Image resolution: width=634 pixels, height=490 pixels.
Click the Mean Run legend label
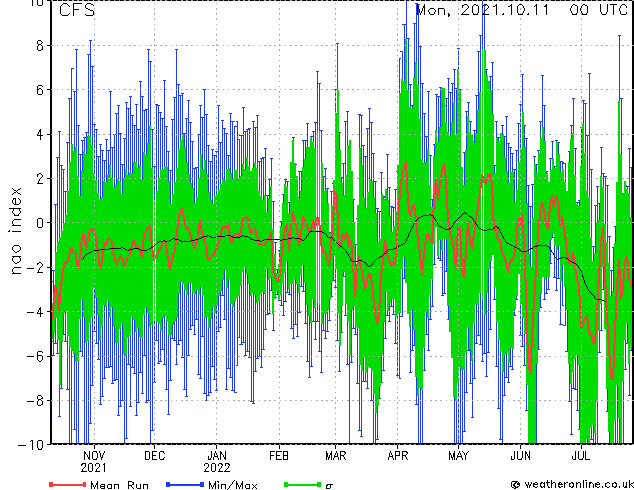[x=120, y=484]
